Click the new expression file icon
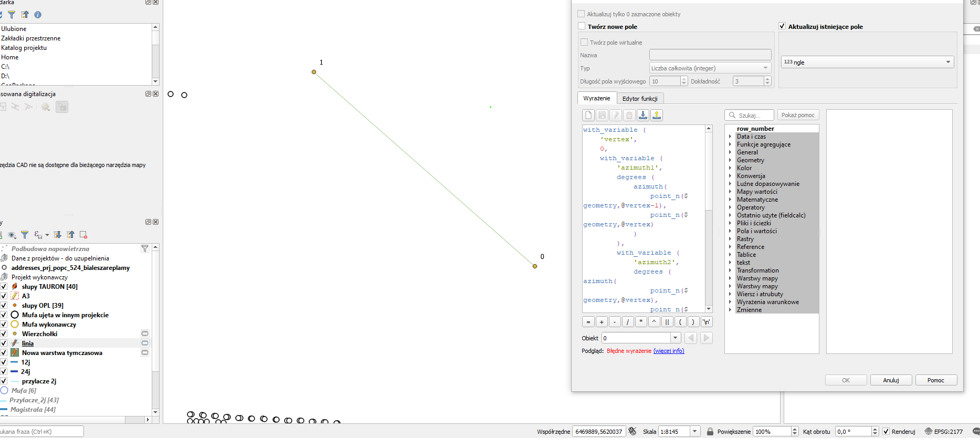The image size is (980, 438). (588, 115)
